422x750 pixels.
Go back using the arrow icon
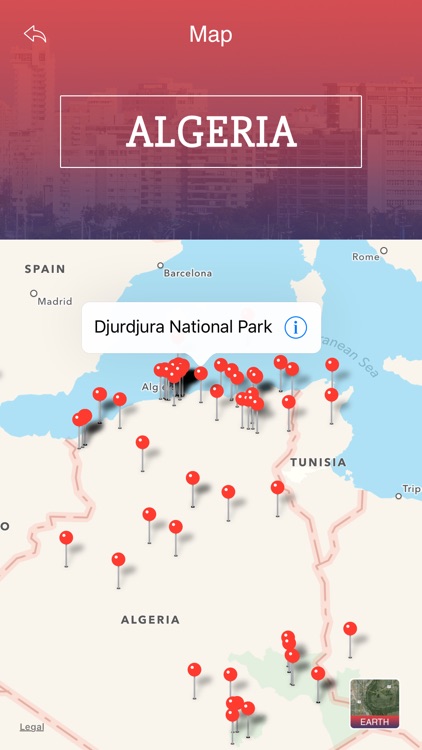click(35, 34)
